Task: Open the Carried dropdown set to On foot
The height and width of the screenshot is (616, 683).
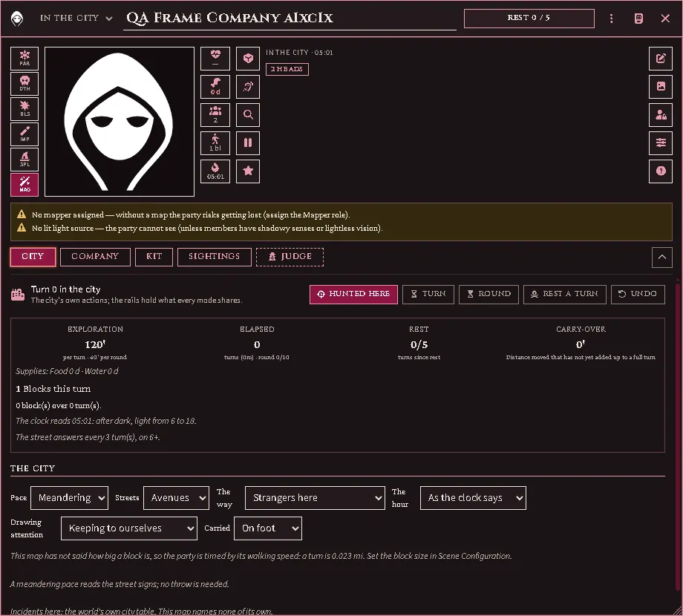Action: click(268, 528)
